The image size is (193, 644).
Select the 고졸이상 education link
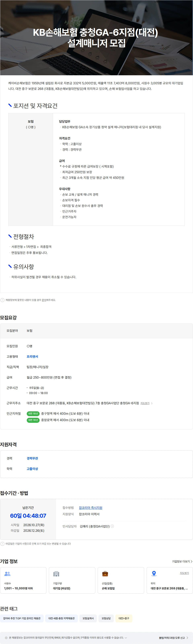pos(32,469)
